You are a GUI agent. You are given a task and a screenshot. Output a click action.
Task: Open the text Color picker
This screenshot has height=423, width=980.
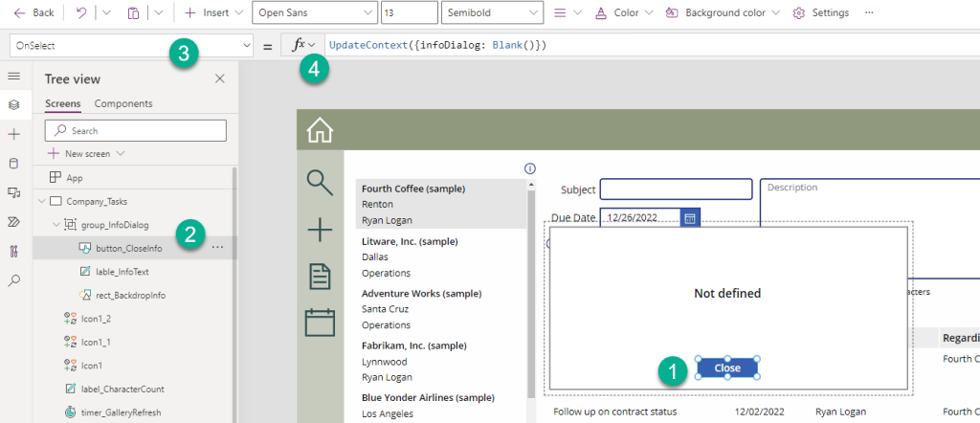[x=624, y=12]
